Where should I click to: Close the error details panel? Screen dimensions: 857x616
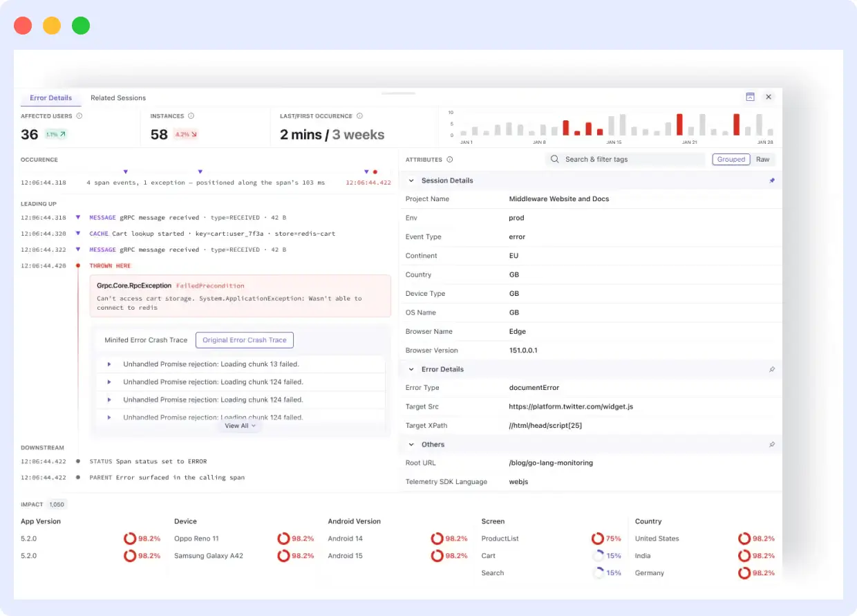coord(769,97)
